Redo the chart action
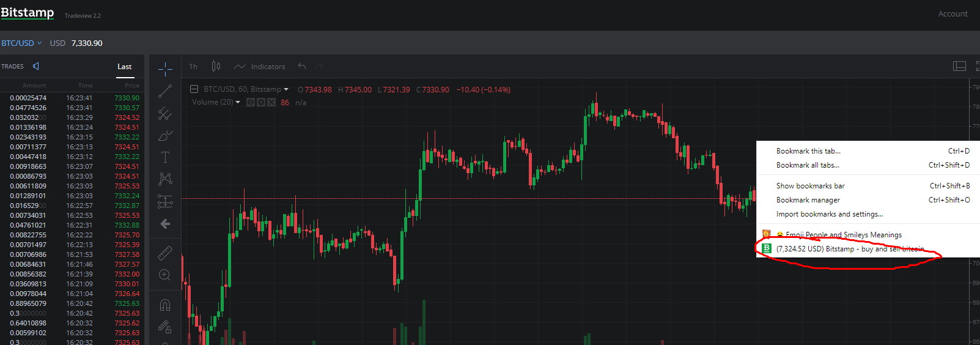This screenshot has width=980, height=345. [x=319, y=66]
